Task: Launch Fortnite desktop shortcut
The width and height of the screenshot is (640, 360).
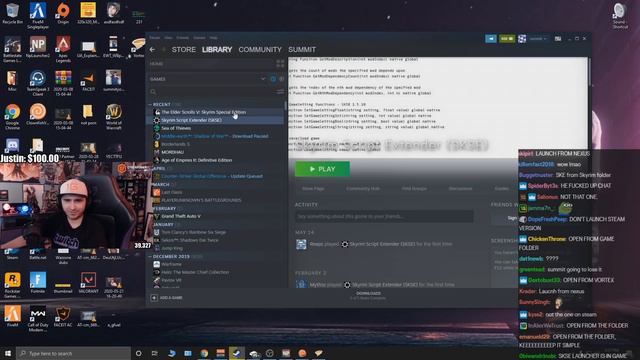Action: [x=38, y=282]
